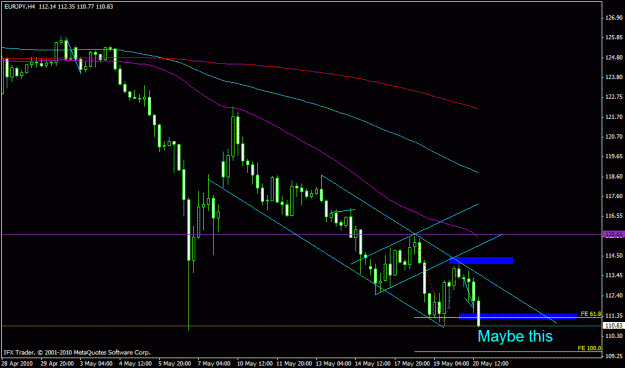Viewport: 625px width, 368px height.
Task: Click the '19 May 04:00' time axis label
Action: point(452,364)
